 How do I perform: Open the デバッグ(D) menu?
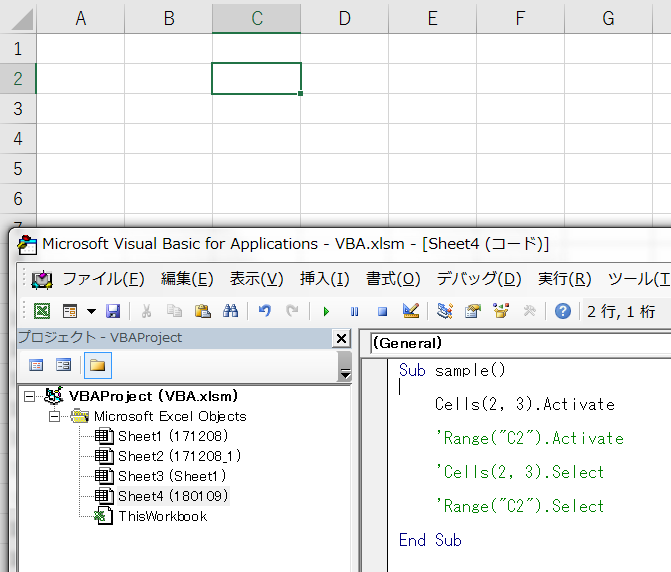pyautogui.click(x=479, y=279)
